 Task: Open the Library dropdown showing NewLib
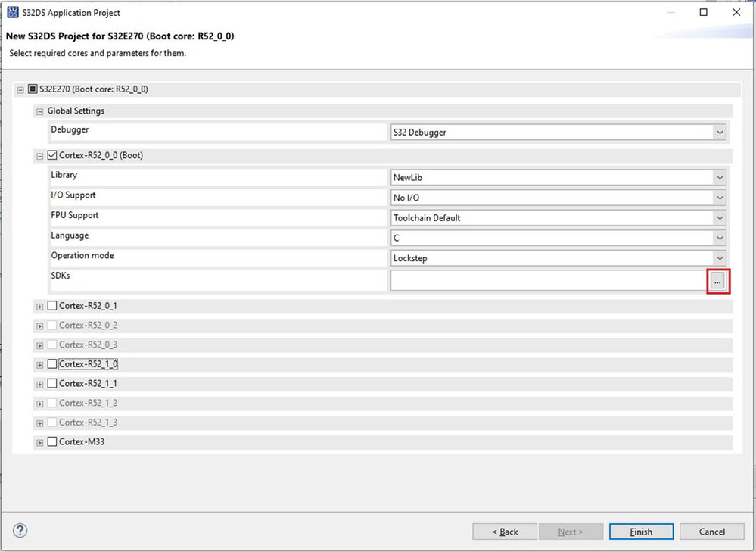tap(558, 178)
